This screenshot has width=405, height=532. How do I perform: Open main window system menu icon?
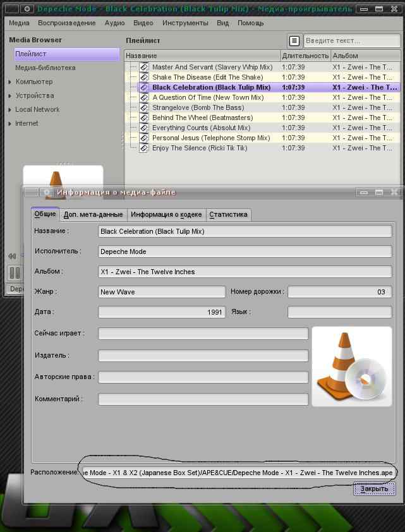tap(27, 8)
